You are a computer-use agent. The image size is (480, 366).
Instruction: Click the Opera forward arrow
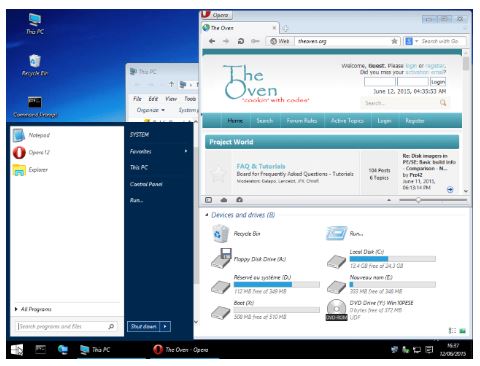(x=226, y=41)
